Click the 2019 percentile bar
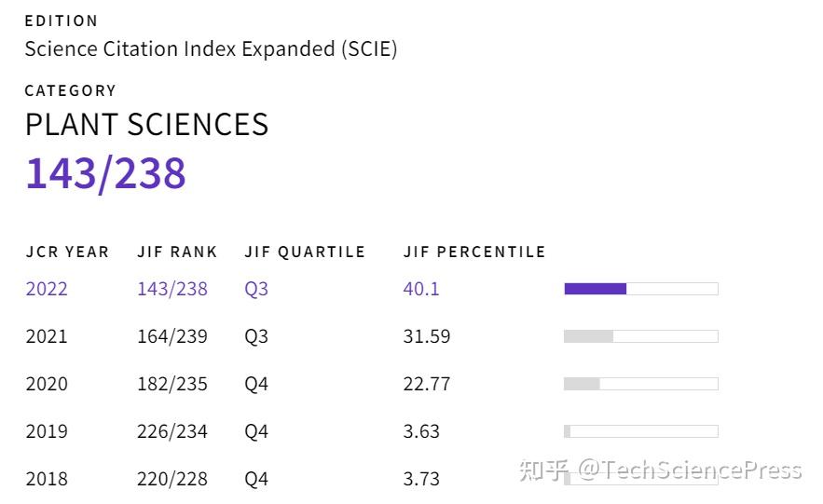 (640, 431)
